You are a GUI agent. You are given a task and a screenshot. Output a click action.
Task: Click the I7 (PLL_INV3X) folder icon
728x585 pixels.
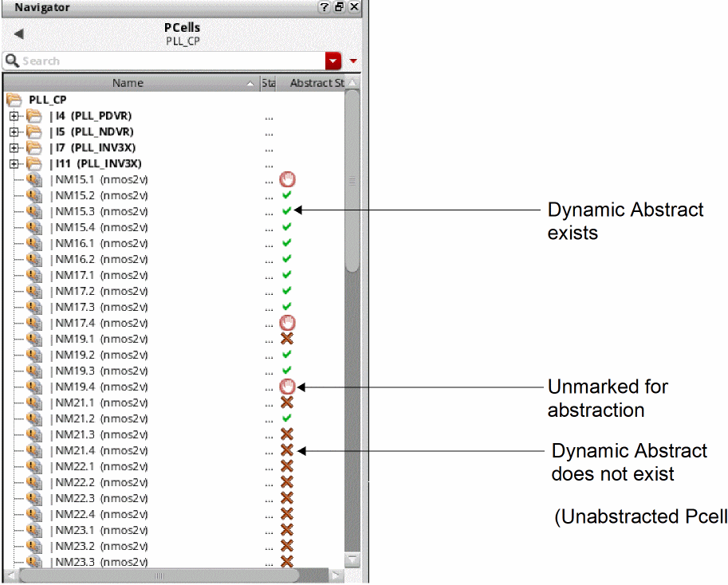click(x=34, y=148)
